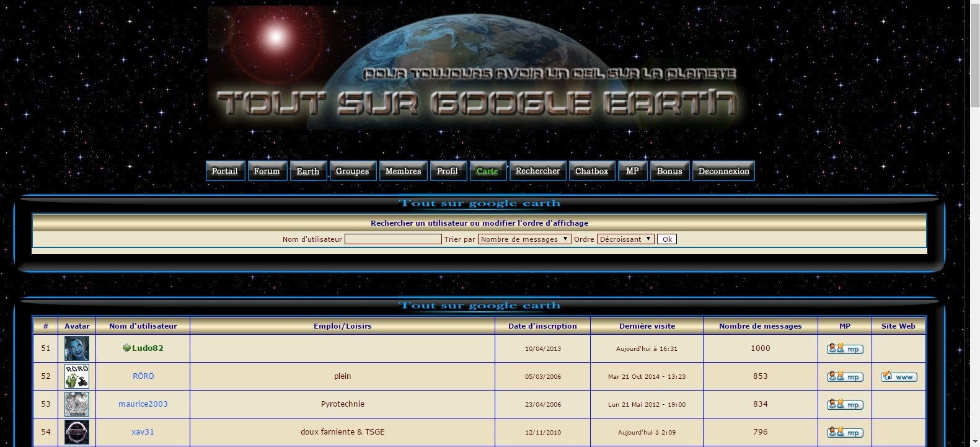Open the Portail navigation button
The width and height of the screenshot is (980, 447).
point(225,171)
